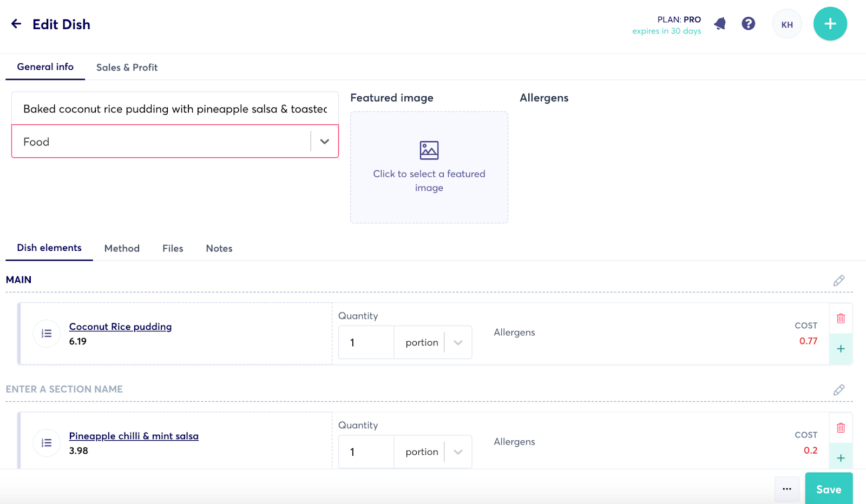The height and width of the screenshot is (504, 866).
Task: Delete the Pineapple chilli & mint salsa element
Action: point(841,428)
